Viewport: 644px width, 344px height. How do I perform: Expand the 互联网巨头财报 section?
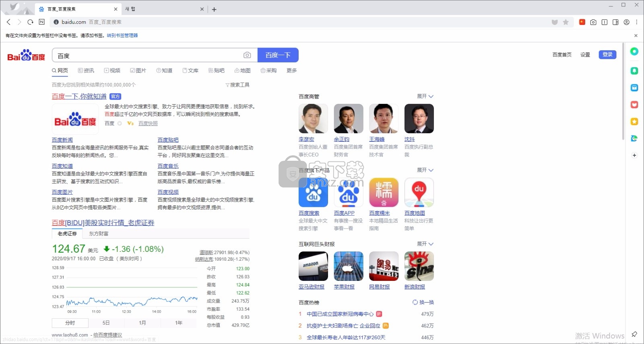pos(425,244)
